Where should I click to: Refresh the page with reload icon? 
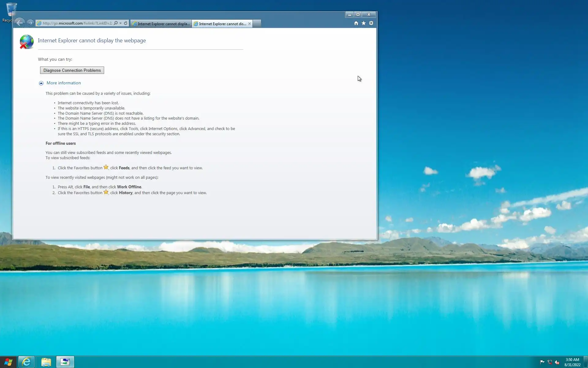(x=126, y=23)
